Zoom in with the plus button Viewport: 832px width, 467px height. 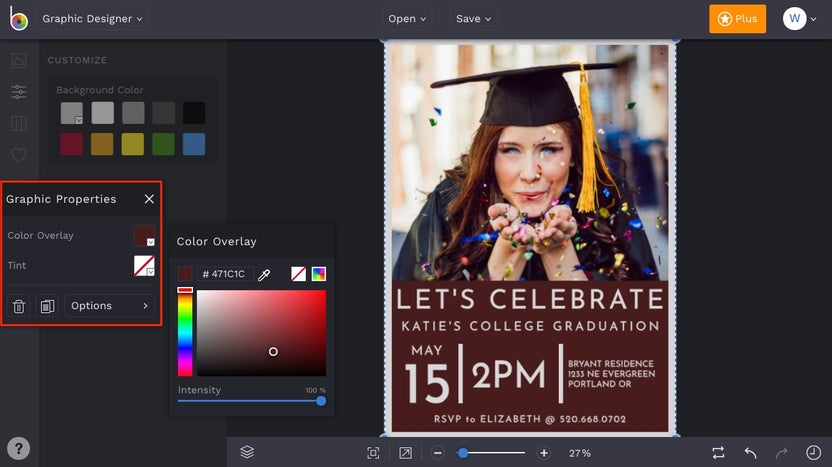pos(544,453)
